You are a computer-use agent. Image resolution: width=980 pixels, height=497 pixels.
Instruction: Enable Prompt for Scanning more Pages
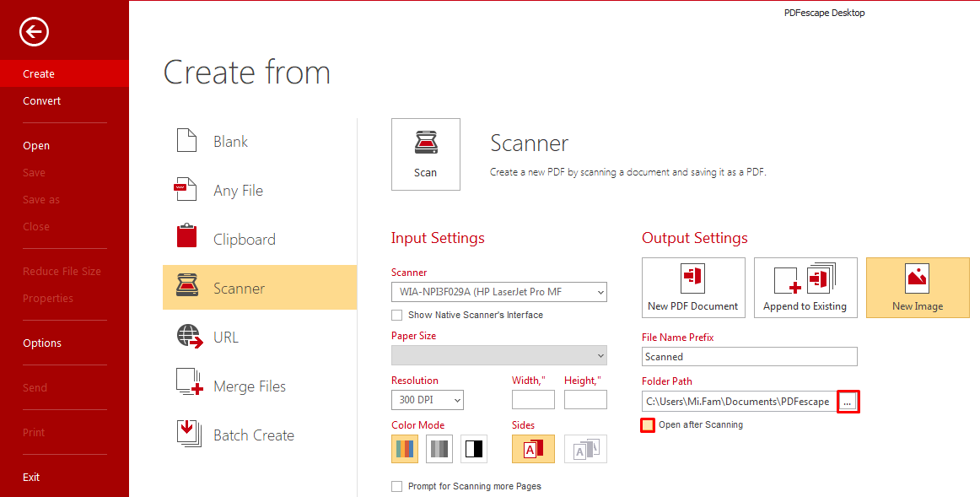(x=397, y=486)
